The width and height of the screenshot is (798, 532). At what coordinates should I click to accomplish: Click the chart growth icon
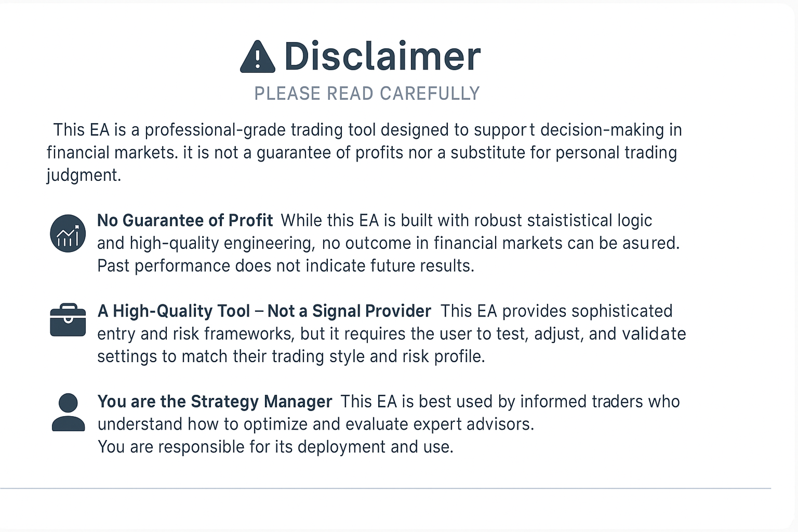click(x=68, y=233)
